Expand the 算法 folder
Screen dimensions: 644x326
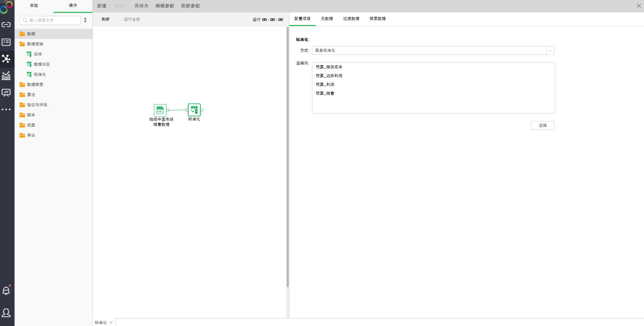pyautogui.click(x=31, y=95)
